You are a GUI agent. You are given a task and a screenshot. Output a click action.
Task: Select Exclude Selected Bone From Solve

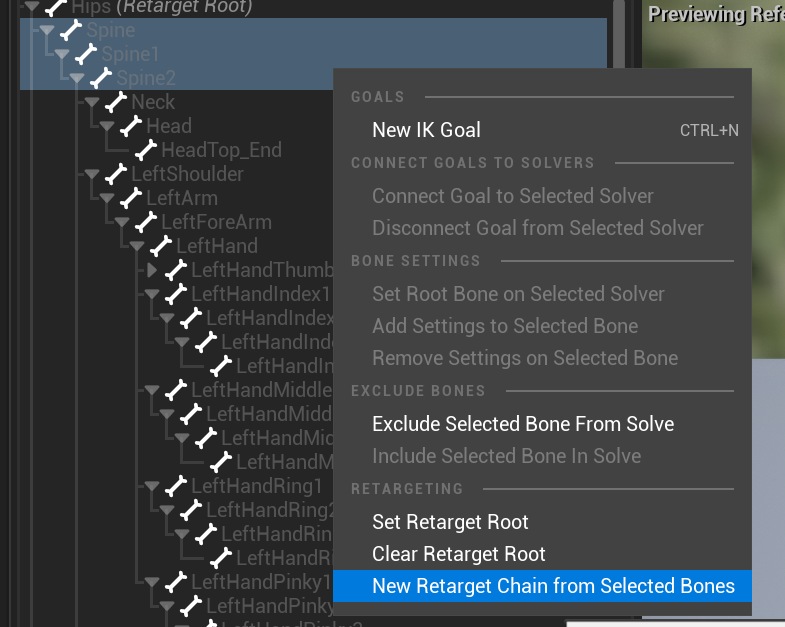click(523, 424)
